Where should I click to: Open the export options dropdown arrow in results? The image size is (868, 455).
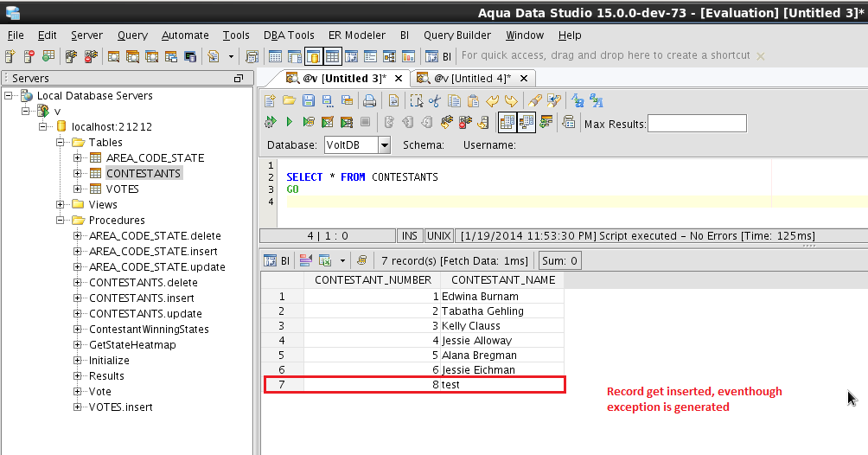342,260
